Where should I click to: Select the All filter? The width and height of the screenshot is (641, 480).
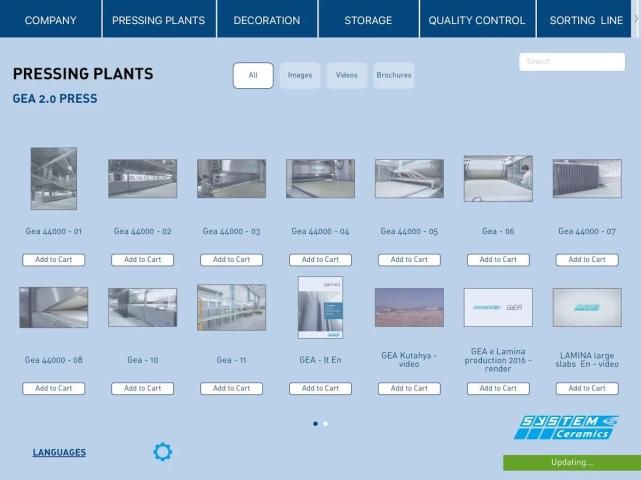point(253,75)
